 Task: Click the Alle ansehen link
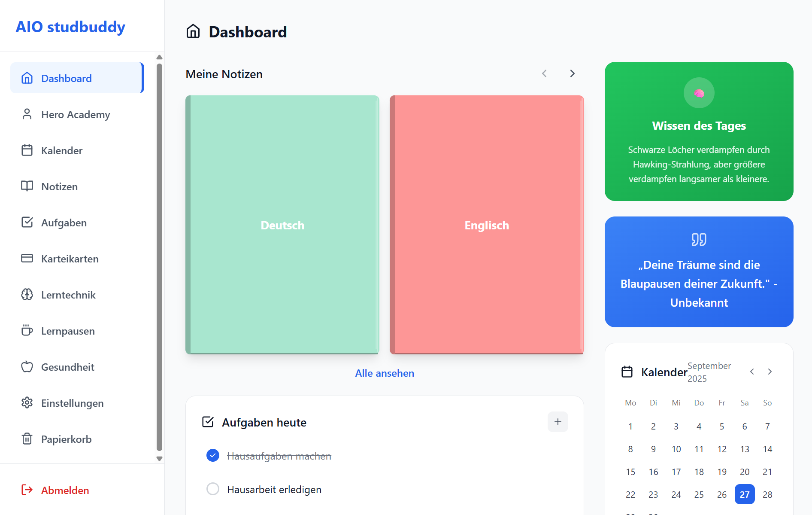385,373
